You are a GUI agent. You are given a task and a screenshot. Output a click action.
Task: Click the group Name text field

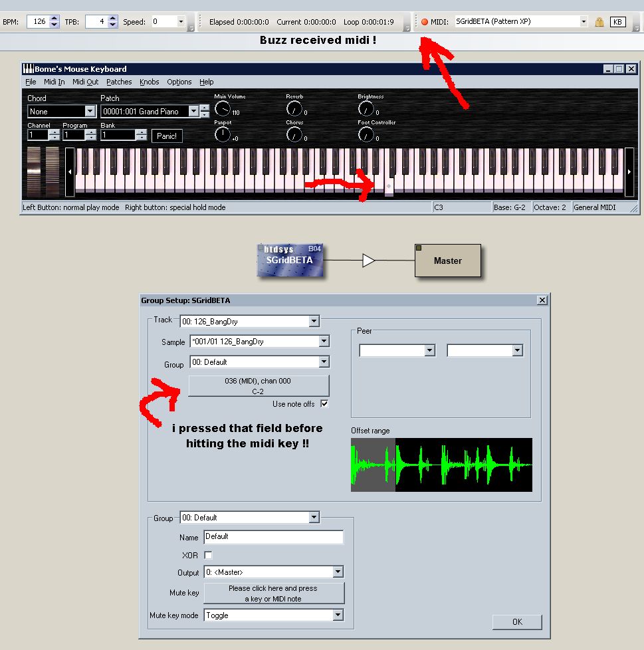[x=273, y=537]
